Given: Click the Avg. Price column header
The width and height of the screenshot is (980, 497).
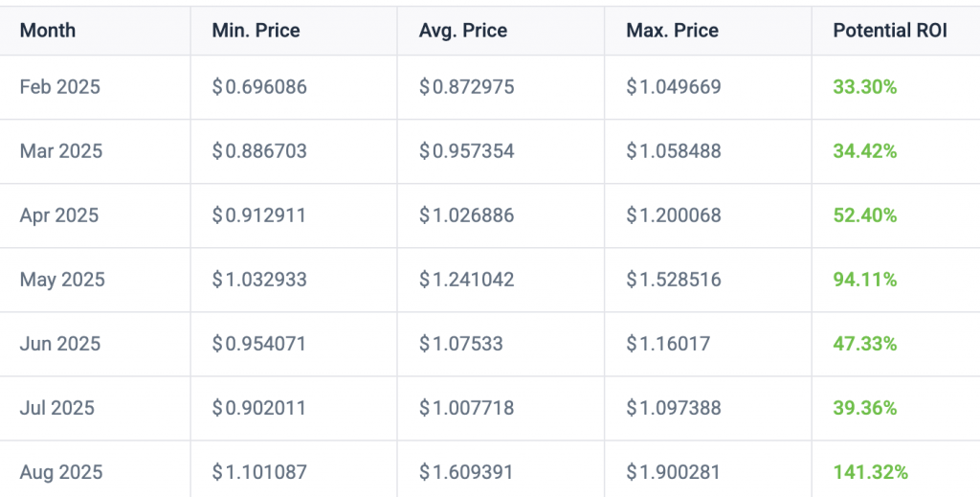Looking at the screenshot, I should pyautogui.click(x=463, y=31).
